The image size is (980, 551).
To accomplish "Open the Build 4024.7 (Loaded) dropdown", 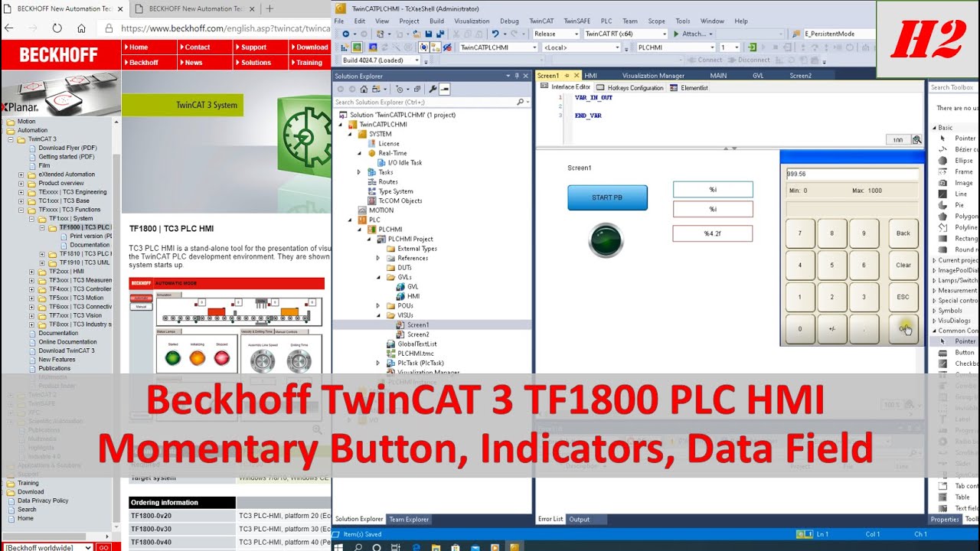I will click(416, 60).
